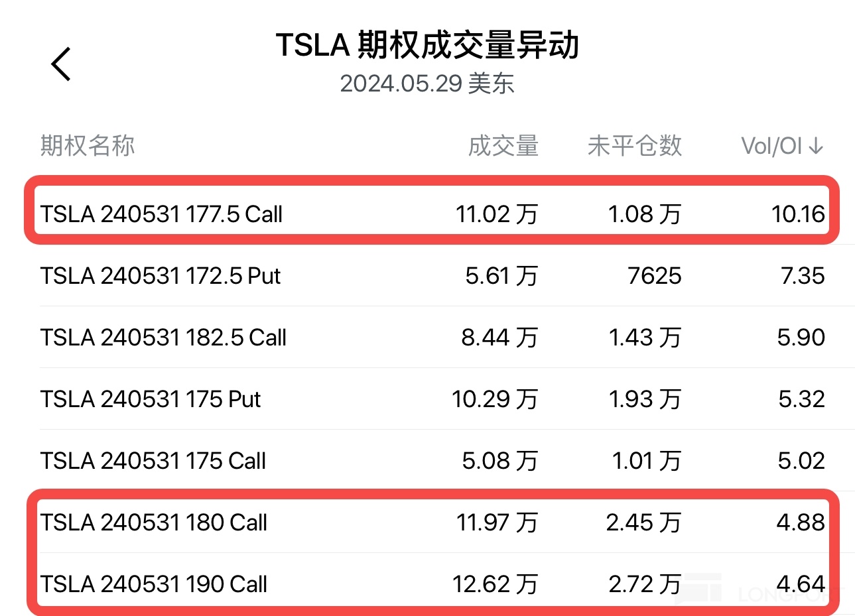The height and width of the screenshot is (616, 855).
Task: Open TSLA 240531 175 Call row
Action: point(153,461)
